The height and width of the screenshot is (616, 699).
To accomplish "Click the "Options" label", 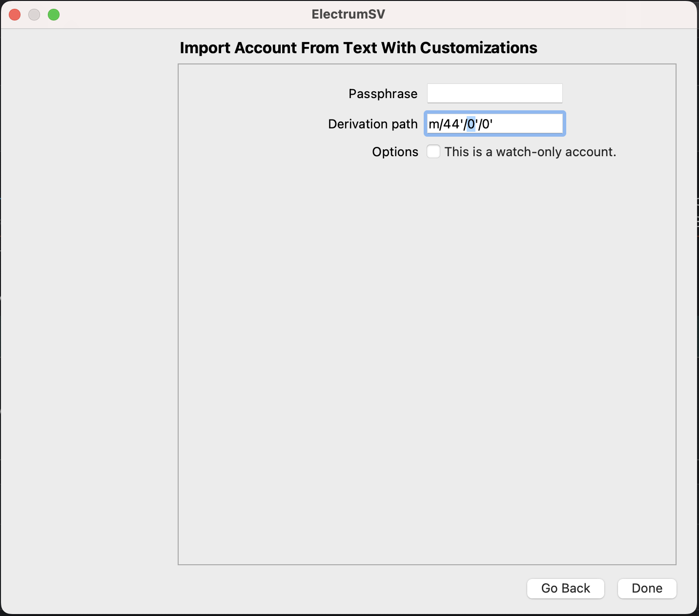I will pyautogui.click(x=395, y=152).
